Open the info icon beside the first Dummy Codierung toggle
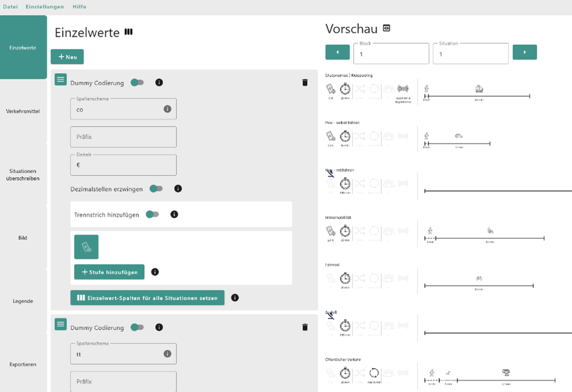 pyautogui.click(x=159, y=82)
